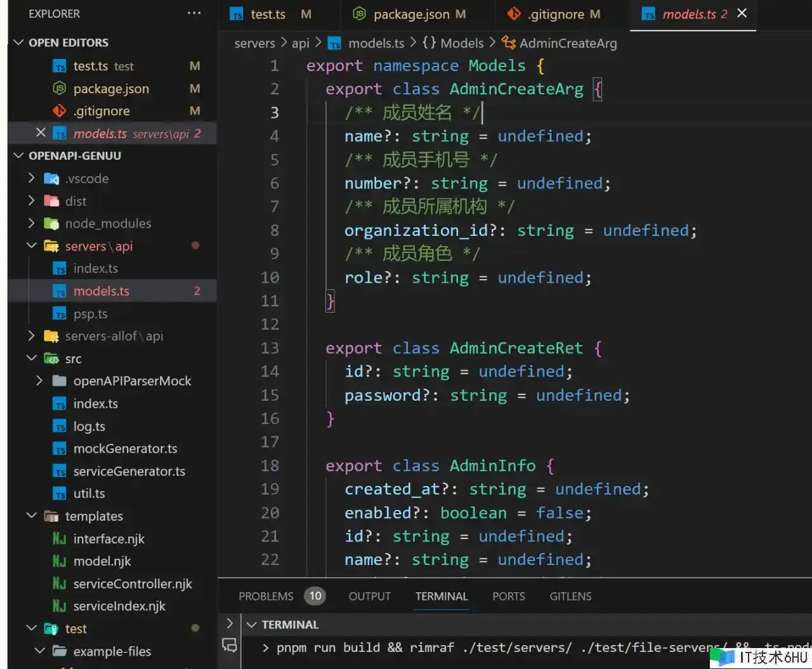Collapse the OPENAPI-GENUU project section
The height and width of the screenshot is (669, 812).
coord(18,155)
